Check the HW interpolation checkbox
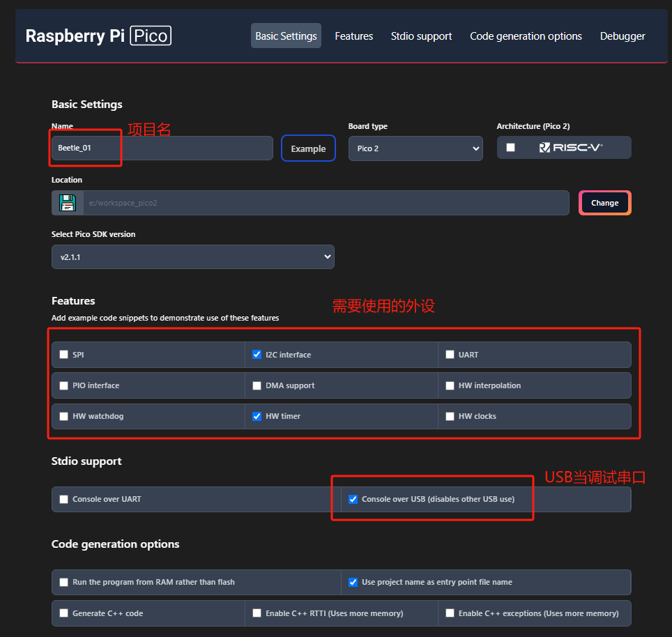 (x=450, y=385)
